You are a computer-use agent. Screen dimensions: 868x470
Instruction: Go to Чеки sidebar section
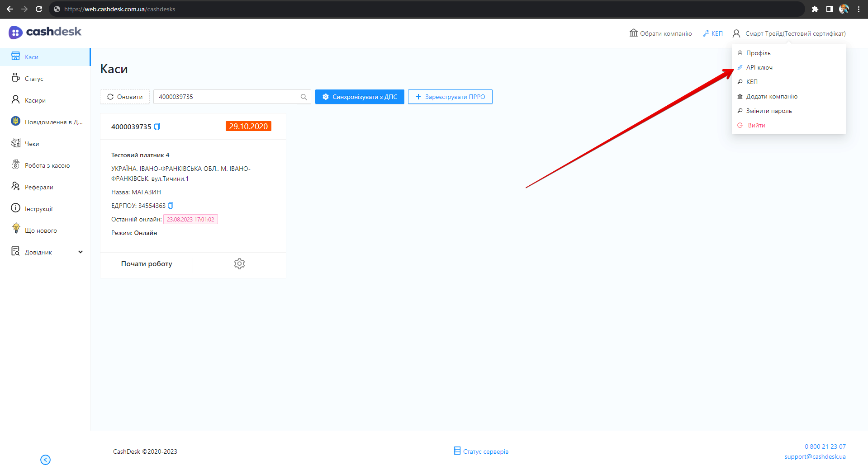(x=32, y=144)
